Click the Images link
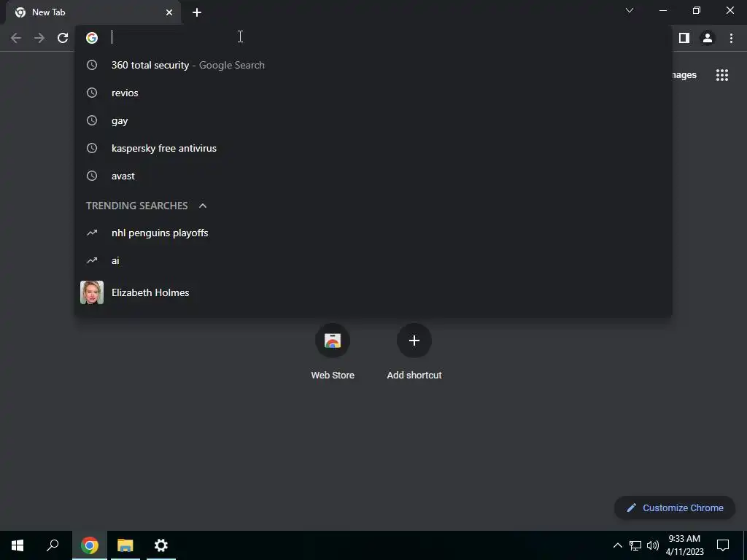This screenshot has width=747, height=560. pos(684,75)
